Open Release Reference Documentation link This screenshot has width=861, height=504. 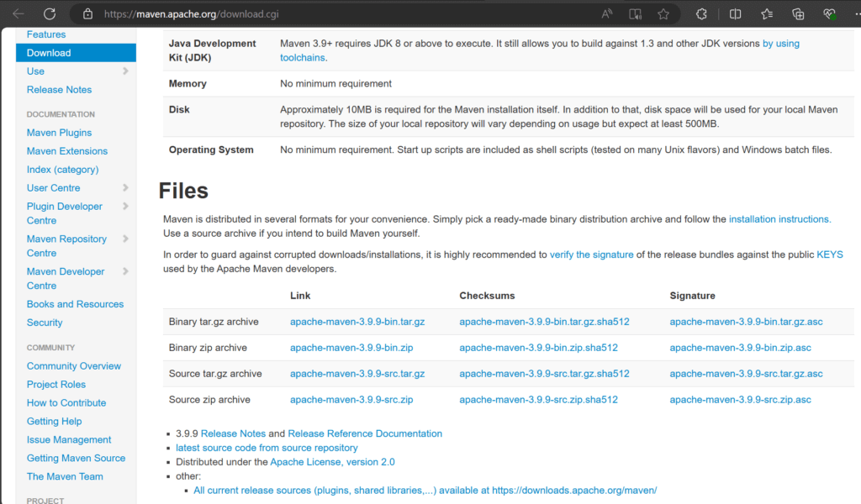(x=365, y=433)
